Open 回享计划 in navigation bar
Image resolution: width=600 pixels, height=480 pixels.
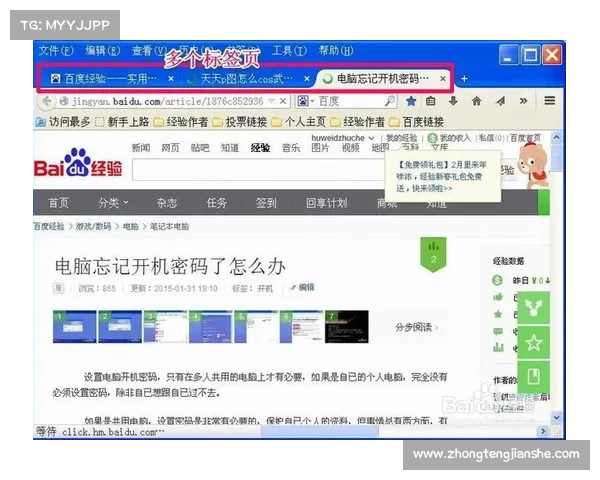tap(326, 203)
